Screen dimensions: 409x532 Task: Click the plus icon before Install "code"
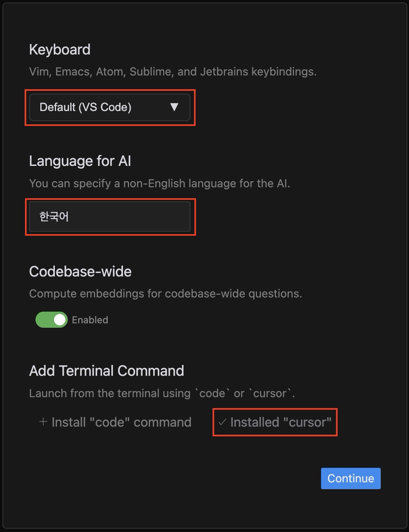[43, 422]
